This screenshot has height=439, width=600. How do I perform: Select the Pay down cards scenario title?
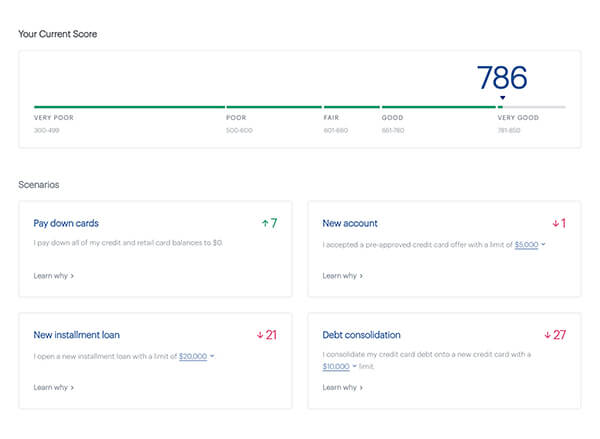pos(66,223)
